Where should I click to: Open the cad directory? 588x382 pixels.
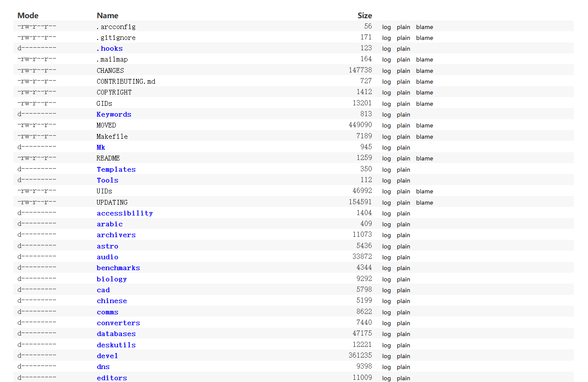pos(103,290)
